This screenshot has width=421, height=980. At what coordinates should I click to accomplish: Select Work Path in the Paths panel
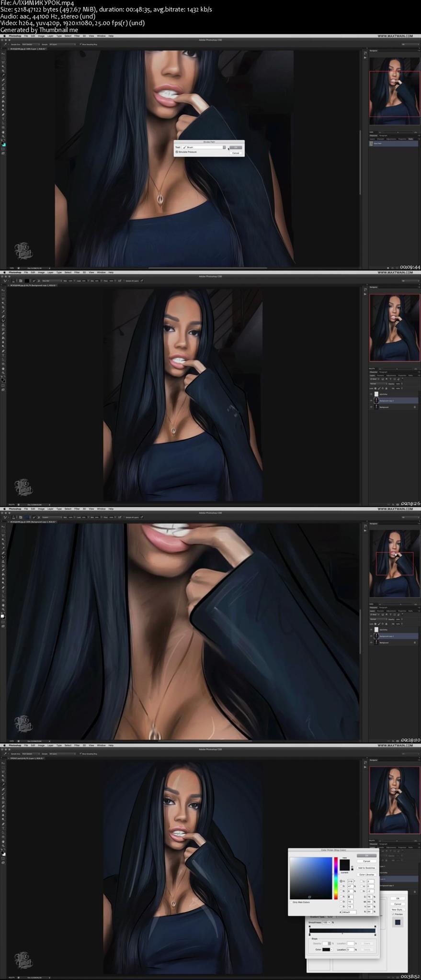pyautogui.click(x=394, y=143)
